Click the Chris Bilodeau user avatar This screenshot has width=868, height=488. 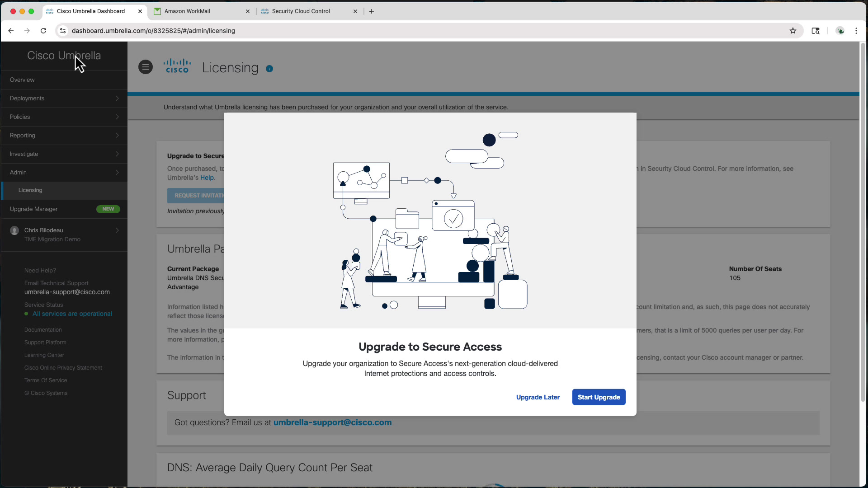coord(14,230)
